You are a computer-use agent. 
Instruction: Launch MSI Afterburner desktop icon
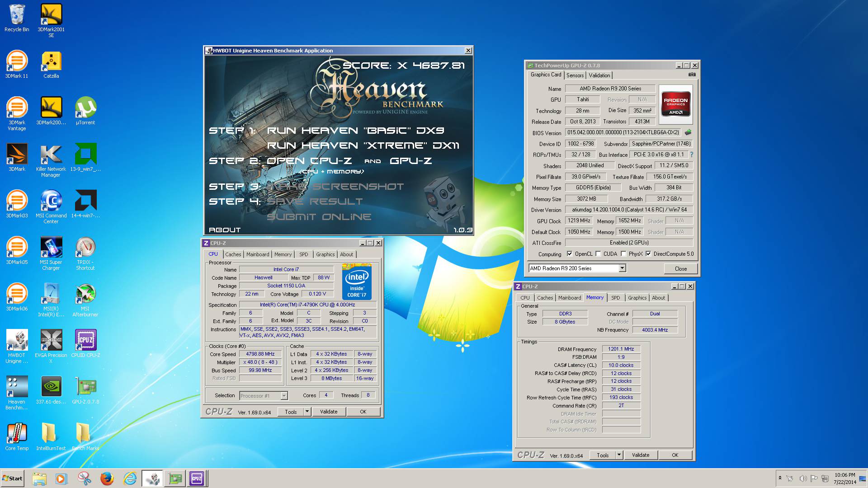[85, 300]
